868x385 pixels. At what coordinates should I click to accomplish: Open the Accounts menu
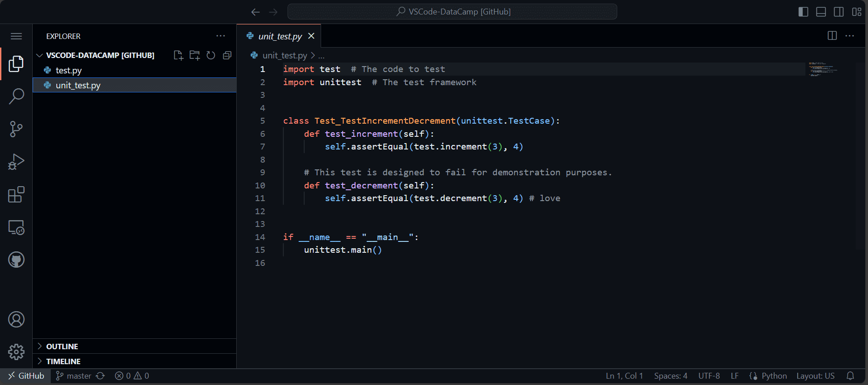click(x=16, y=319)
